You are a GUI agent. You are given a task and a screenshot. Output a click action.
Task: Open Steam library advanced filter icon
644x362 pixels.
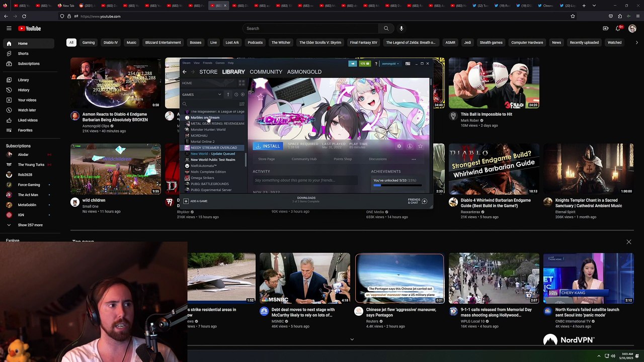(242, 104)
